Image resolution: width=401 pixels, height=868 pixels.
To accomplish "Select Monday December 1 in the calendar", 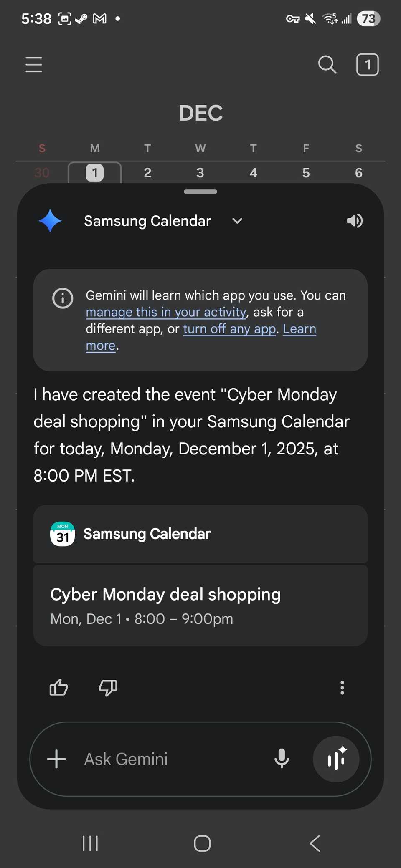I will tap(94, 172).
